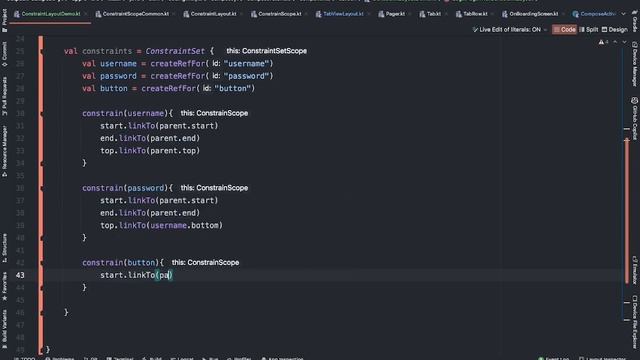
Task: Open the Build Variants panel
Action: click(4, 329)
